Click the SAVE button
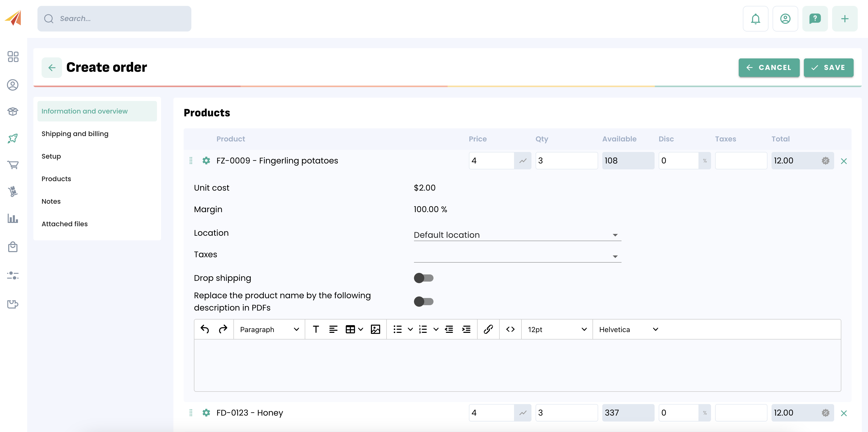Screen dimensions: 868x432 (x=828, y=67)
